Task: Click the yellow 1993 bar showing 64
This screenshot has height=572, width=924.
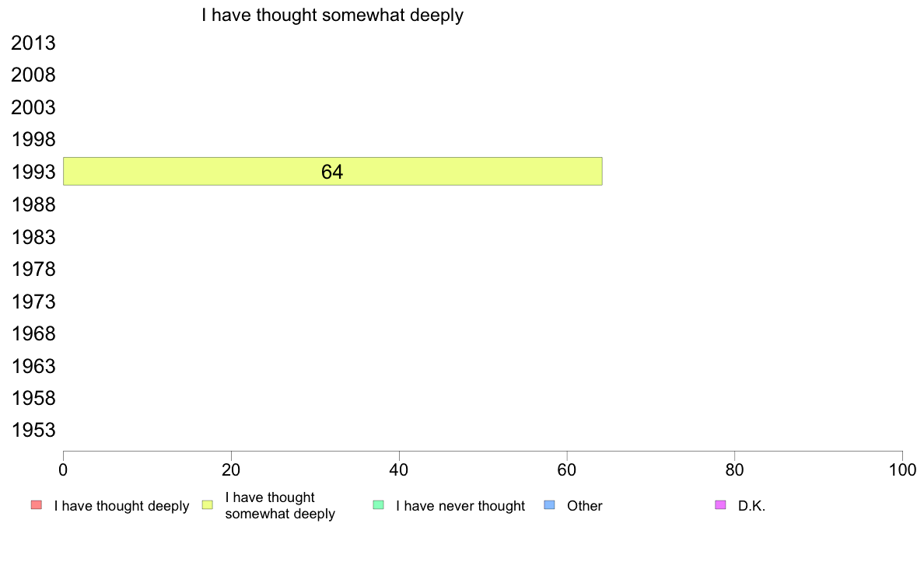Action: (x=332, y=172)
